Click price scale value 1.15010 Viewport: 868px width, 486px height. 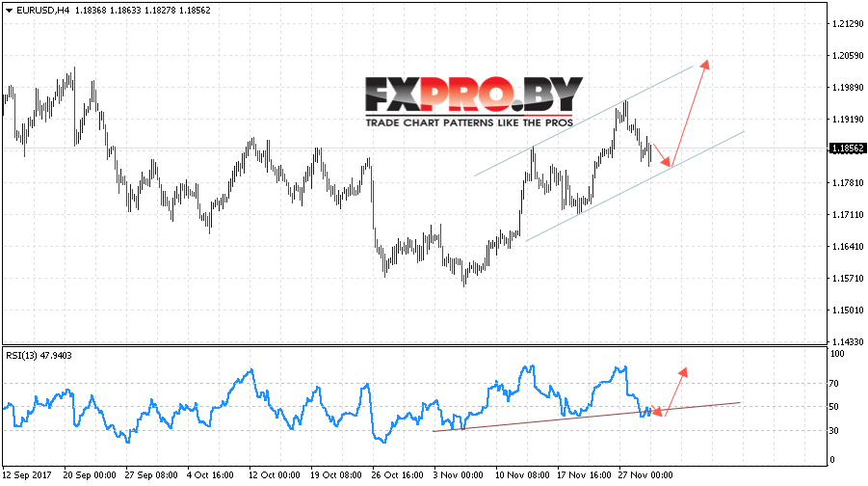848,310
